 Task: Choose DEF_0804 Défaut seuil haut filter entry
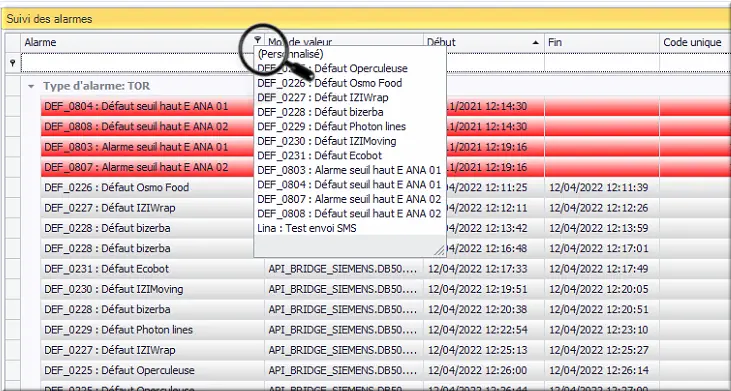[349, 185]
